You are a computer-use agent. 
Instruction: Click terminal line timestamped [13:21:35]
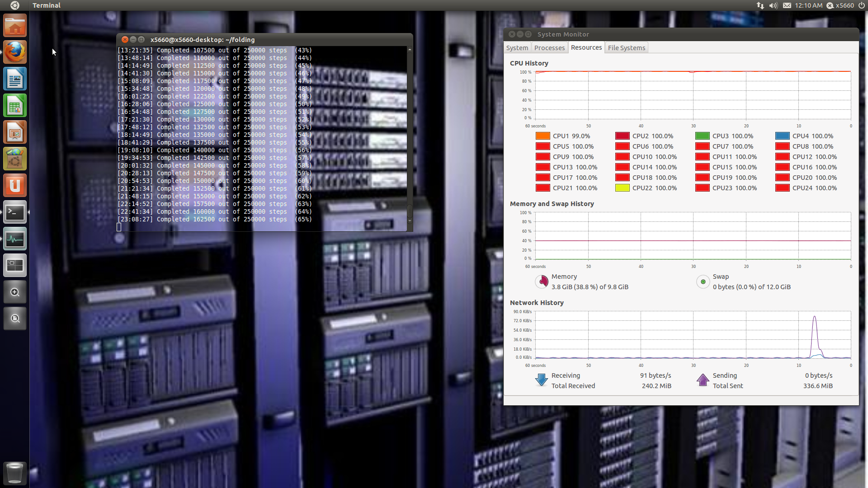tap(215, 51)
